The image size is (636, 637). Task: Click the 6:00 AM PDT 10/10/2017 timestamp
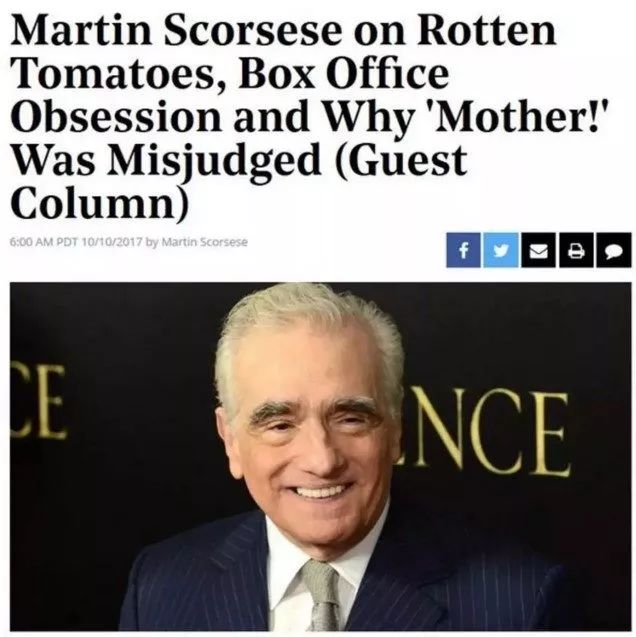[x=76, y=242]
